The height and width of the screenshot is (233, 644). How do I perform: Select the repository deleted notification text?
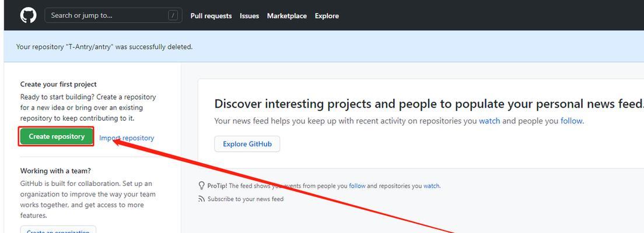point(104,47)
